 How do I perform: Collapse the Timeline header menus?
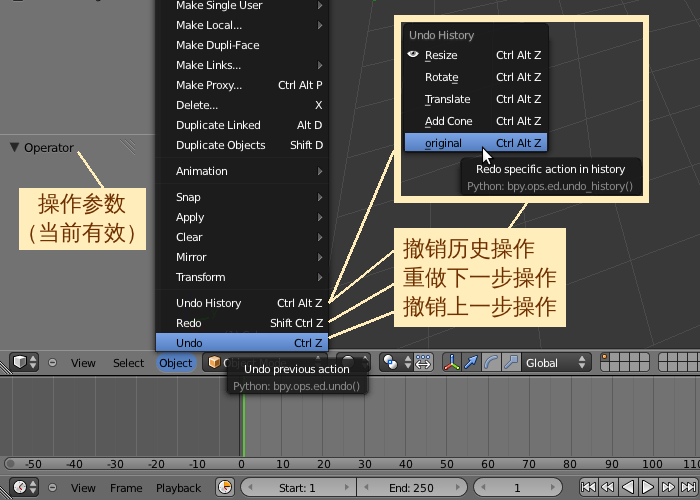(52, 488)
